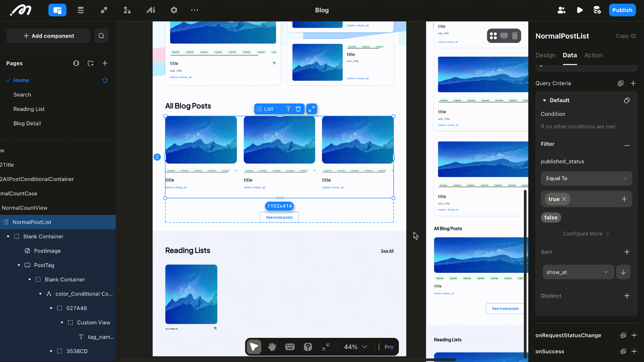Switch to the Design tab
644x362 pixels.
[545, 55]
